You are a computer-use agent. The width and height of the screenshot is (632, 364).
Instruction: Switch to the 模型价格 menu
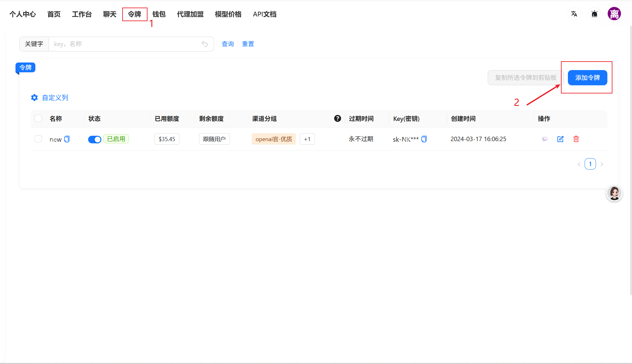tap(228, 14)
